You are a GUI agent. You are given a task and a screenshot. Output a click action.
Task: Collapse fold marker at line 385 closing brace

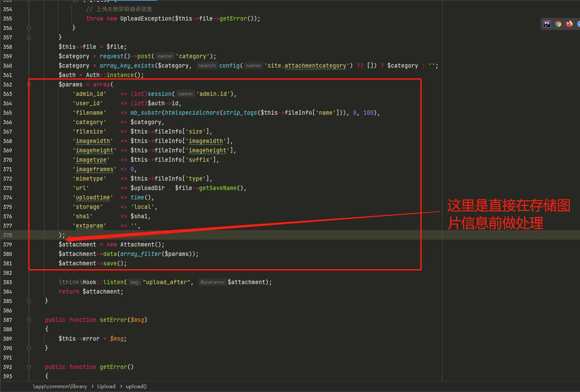point(29,301)
